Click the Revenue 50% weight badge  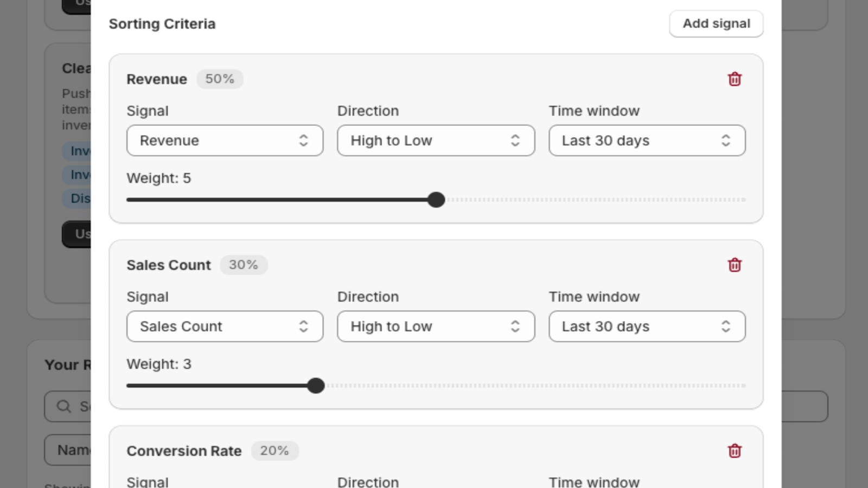pyautogui.click(x=220, y=79)
